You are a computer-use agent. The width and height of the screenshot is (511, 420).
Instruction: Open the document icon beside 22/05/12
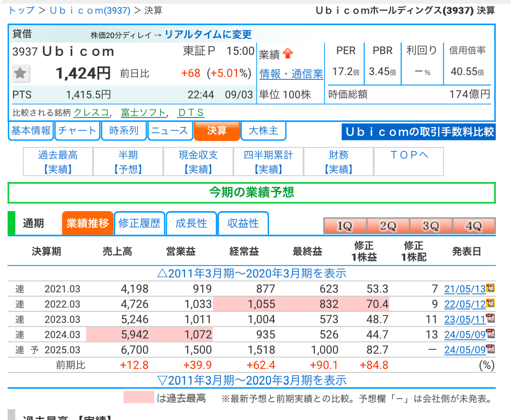click(490, 304)
